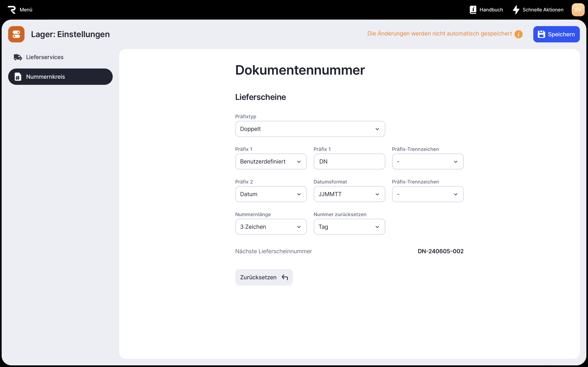Open Nummer zurücksetzen Tag dropdown
Image resolution: width=588 pixels, height=367 pixels.
[349, 227]
